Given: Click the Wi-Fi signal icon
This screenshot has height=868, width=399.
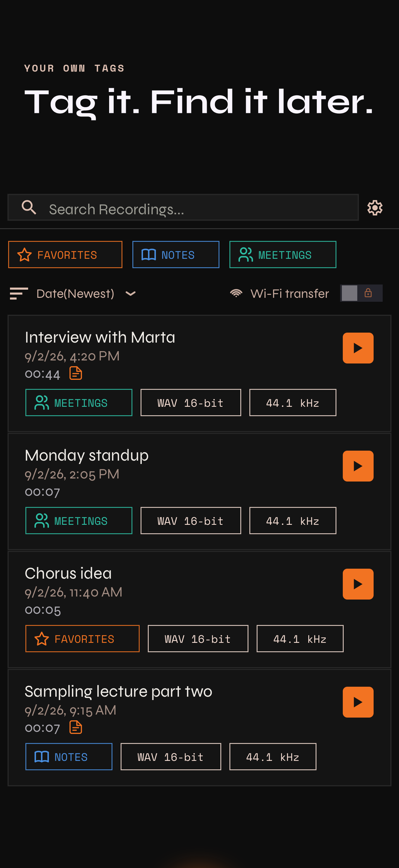Looking at the screenshot, I should 236,293.
